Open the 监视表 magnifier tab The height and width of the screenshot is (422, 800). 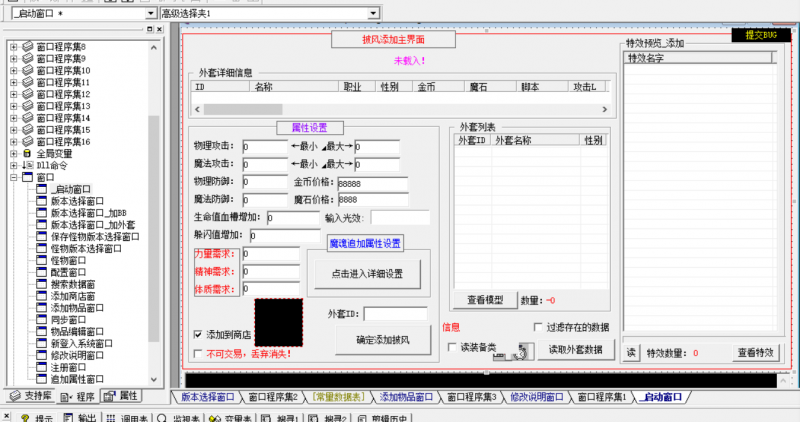pos(179,418)
